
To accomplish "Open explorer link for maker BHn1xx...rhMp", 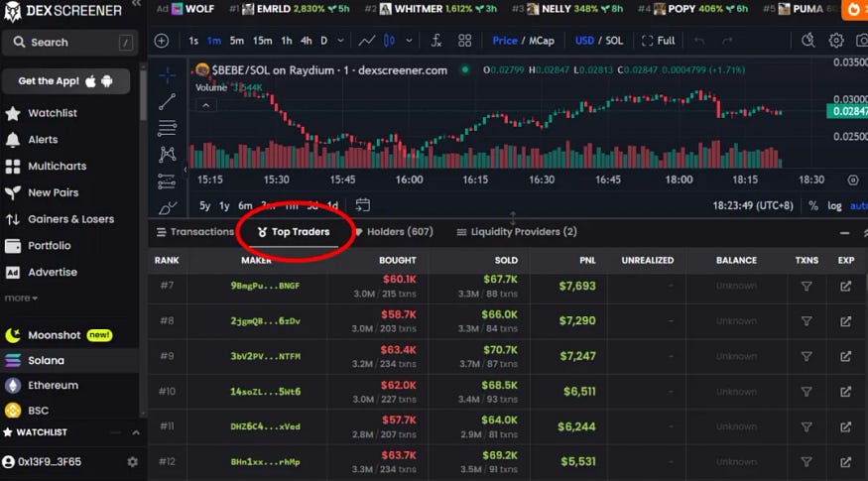I will (845, 461).
